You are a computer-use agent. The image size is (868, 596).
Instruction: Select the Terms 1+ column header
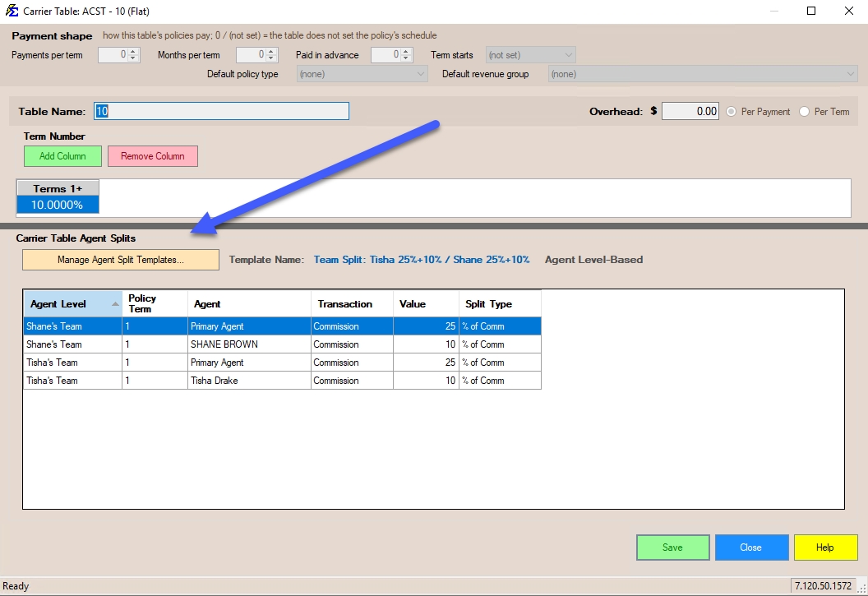[58, 188]
